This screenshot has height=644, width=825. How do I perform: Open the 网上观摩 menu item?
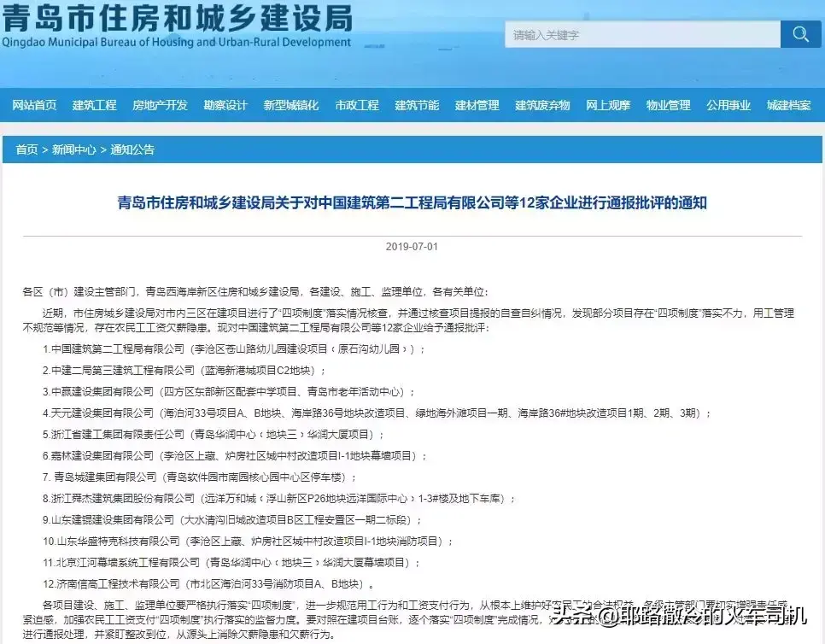[x=608, y=105]
